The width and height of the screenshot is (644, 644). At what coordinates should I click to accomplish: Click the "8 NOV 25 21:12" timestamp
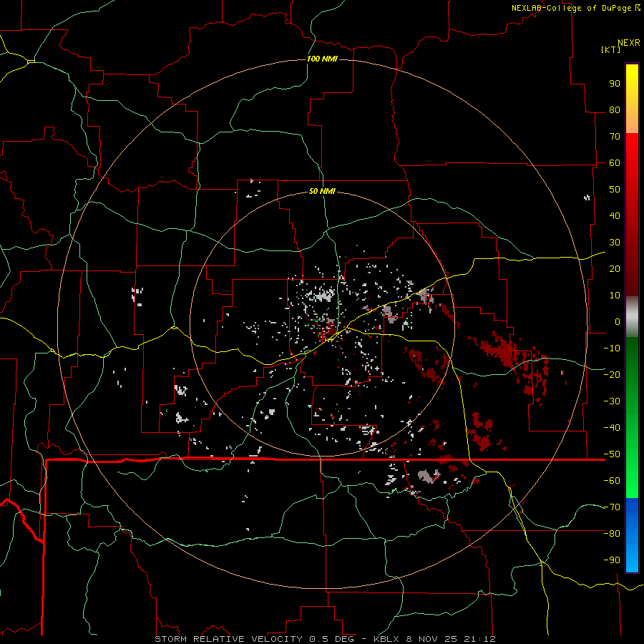tap(451, 639)
